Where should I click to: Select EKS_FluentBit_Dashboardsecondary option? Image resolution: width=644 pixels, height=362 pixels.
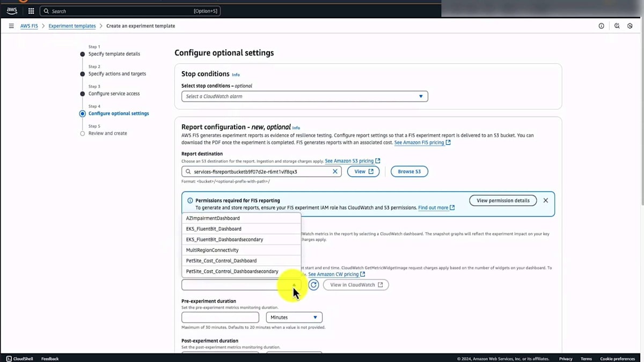(x=241, y=240)
